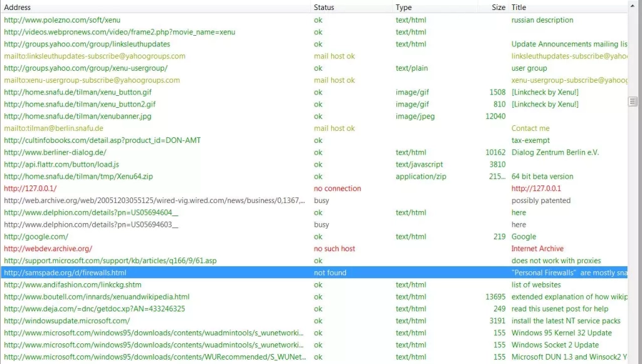Select windowsupdate.microsoft.com address

66,321
